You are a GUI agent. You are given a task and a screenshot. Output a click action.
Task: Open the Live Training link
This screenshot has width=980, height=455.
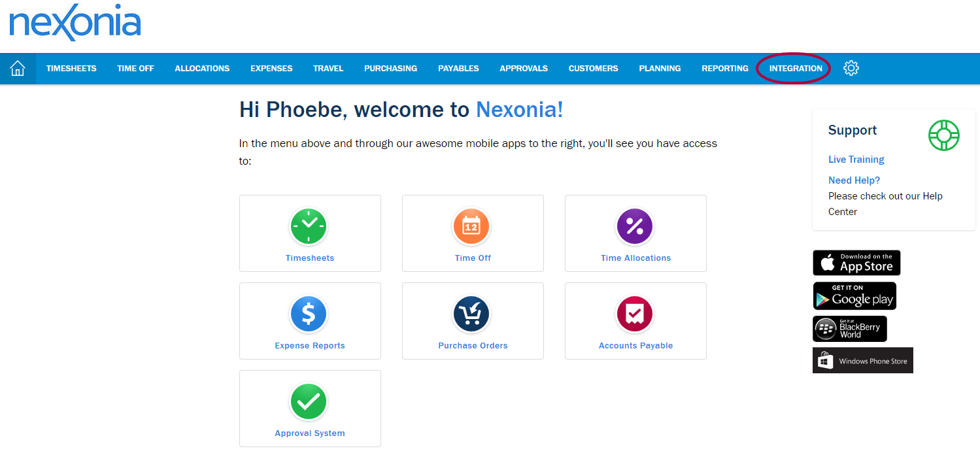[x=856, y=160]
